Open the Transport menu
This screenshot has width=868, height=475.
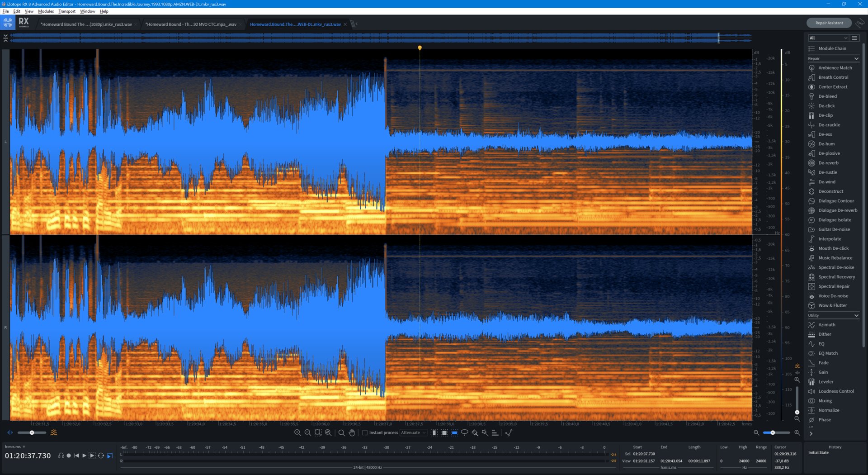[x=67, y=11]
